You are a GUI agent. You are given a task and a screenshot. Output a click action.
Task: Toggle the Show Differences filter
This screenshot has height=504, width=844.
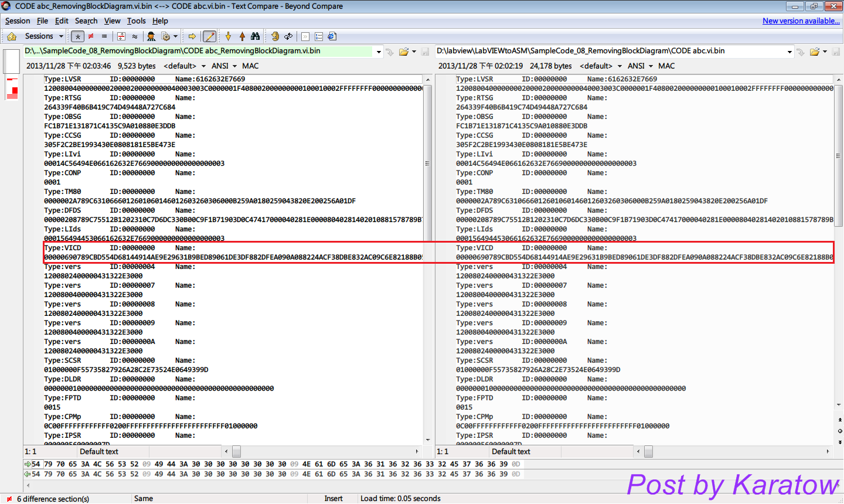90,36
